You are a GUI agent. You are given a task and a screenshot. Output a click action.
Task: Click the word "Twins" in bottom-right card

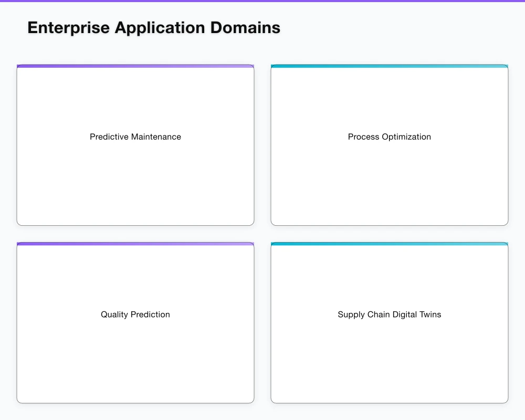430,314
